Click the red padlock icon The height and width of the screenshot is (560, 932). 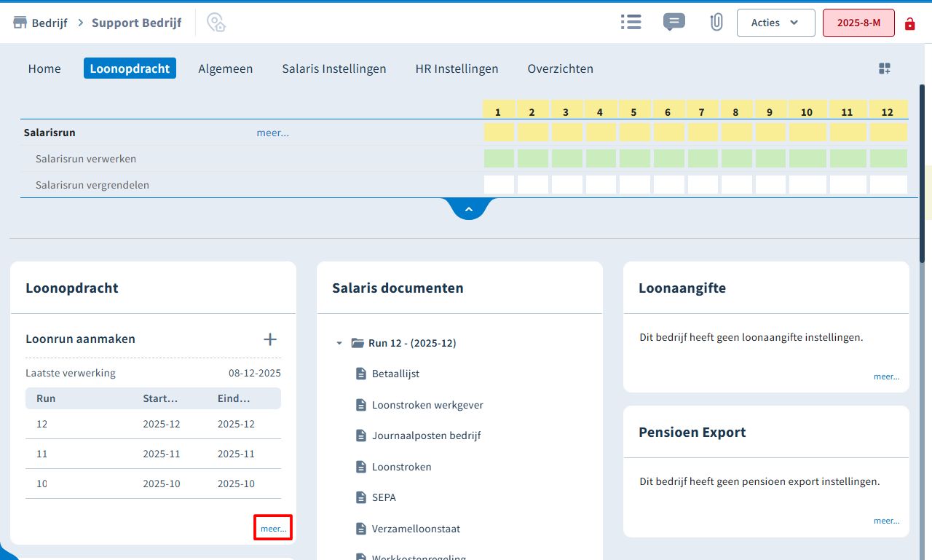pos(909,23)
